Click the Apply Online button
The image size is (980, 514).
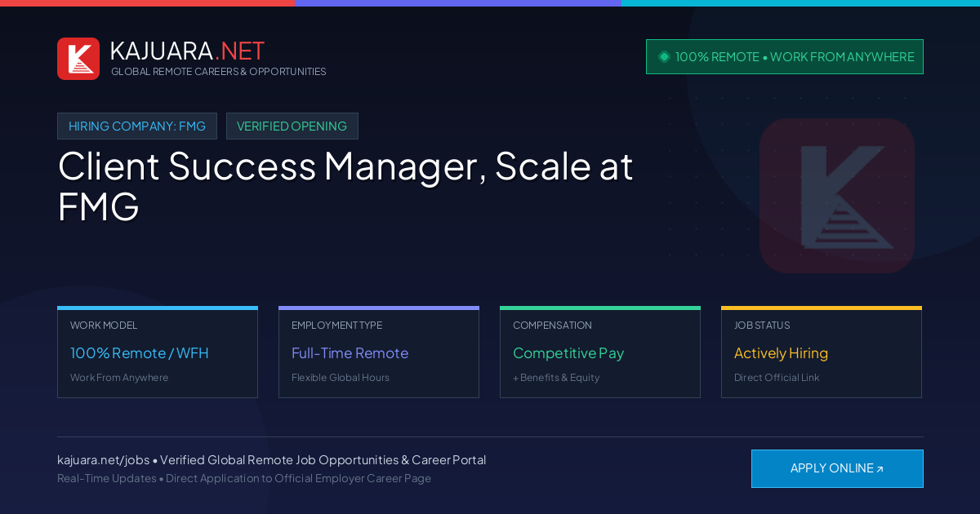(837, 468)
